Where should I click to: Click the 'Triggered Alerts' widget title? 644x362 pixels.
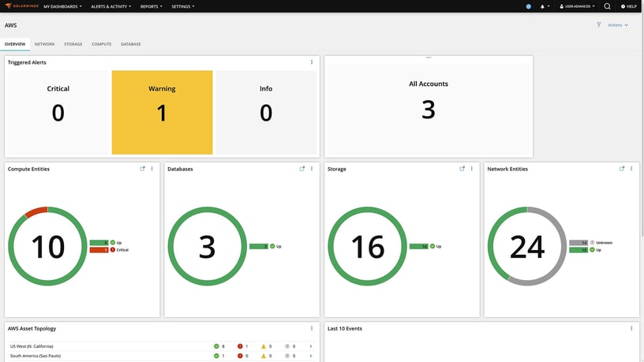click(x=27, y=62)
